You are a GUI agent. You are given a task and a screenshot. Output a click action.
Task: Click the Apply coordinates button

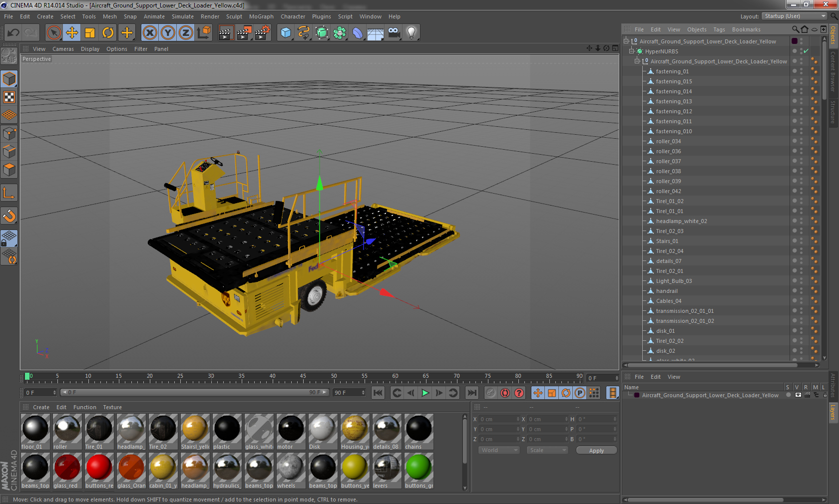(x=596, y=451)
